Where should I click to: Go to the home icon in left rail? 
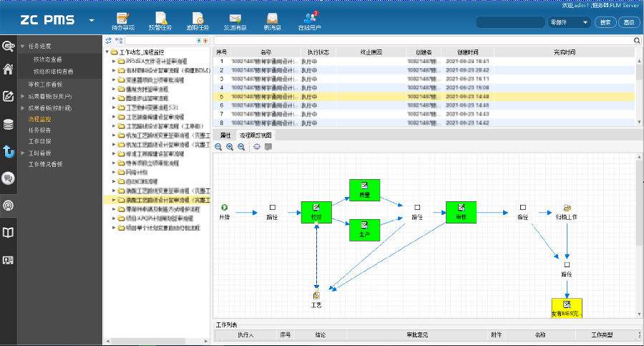(8, 69)
